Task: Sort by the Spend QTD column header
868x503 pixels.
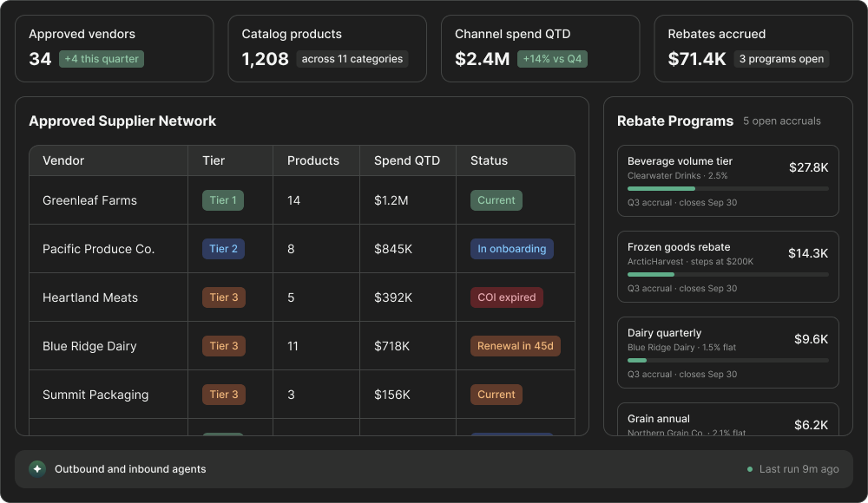Action: pos(407,160)
